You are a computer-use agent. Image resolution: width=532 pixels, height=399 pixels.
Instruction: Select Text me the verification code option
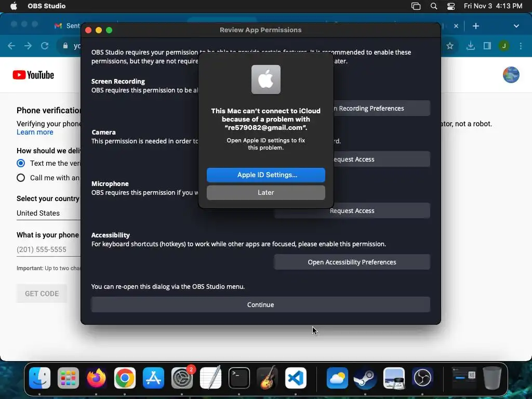click(21, 163)
